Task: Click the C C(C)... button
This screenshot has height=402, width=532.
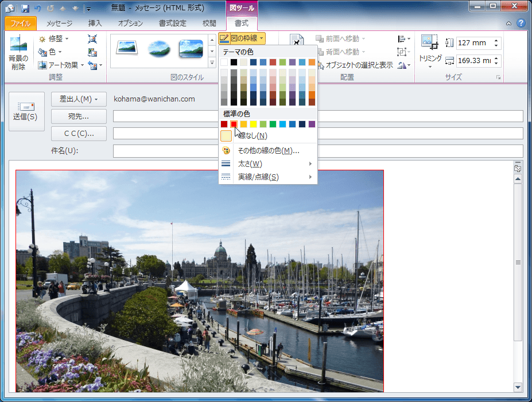Action: (79, 134)
